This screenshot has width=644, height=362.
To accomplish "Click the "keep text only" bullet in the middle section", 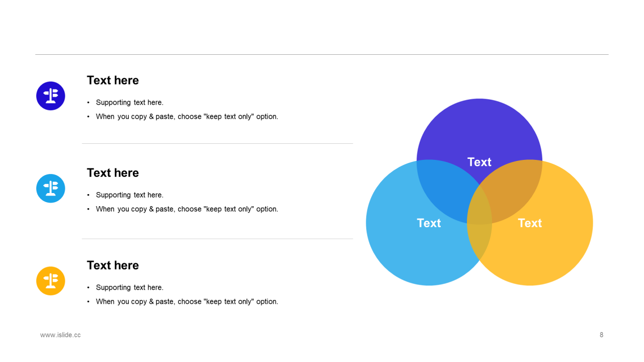I will 187,209.
